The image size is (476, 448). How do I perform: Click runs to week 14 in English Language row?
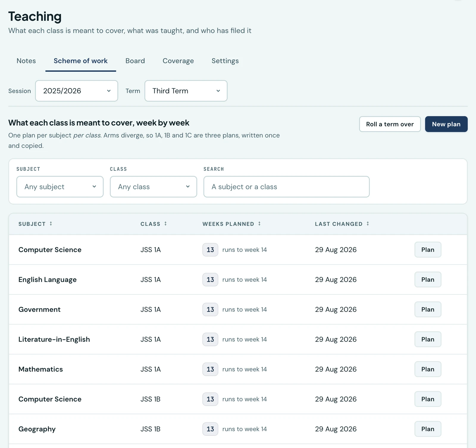click(x=245, y=280)
